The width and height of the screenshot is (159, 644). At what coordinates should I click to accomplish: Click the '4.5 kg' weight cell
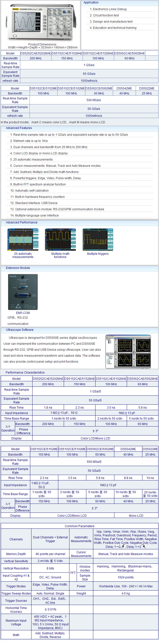point(126,594)
